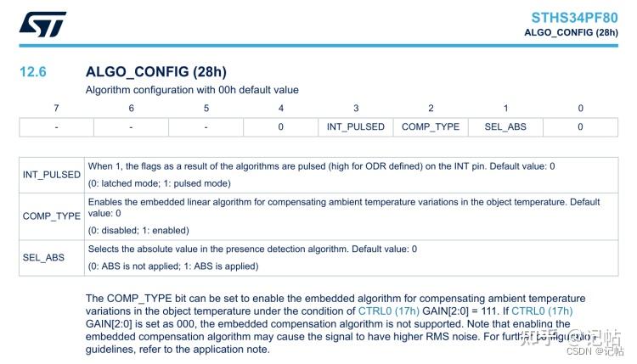Click the ST company logo

[x=42, y=25]
